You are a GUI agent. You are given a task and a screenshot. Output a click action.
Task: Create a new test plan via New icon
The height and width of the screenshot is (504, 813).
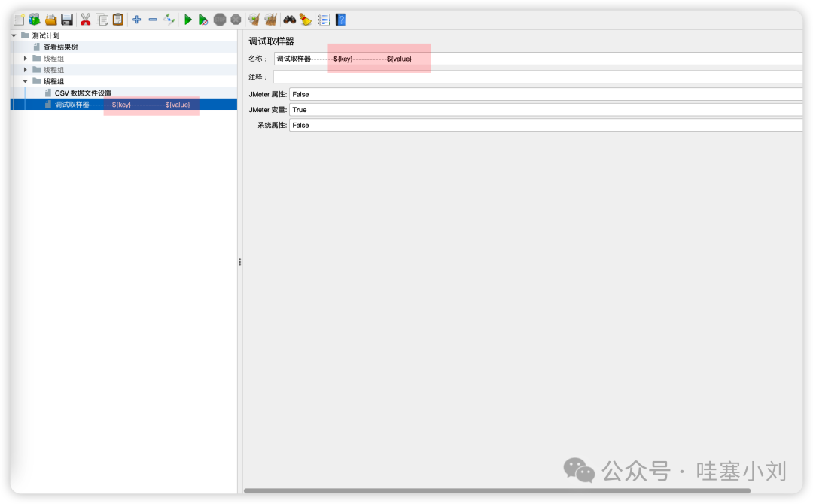(19, 20)
